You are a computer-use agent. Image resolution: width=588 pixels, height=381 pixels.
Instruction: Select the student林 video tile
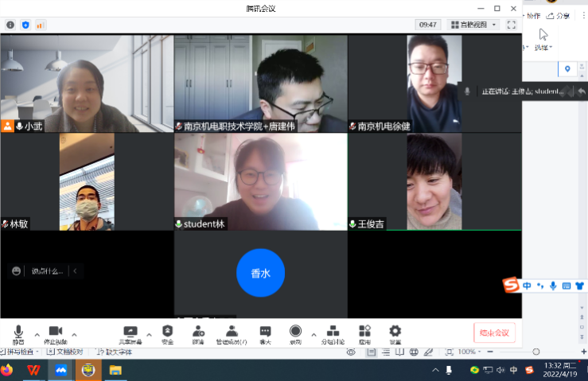(260, 181)
